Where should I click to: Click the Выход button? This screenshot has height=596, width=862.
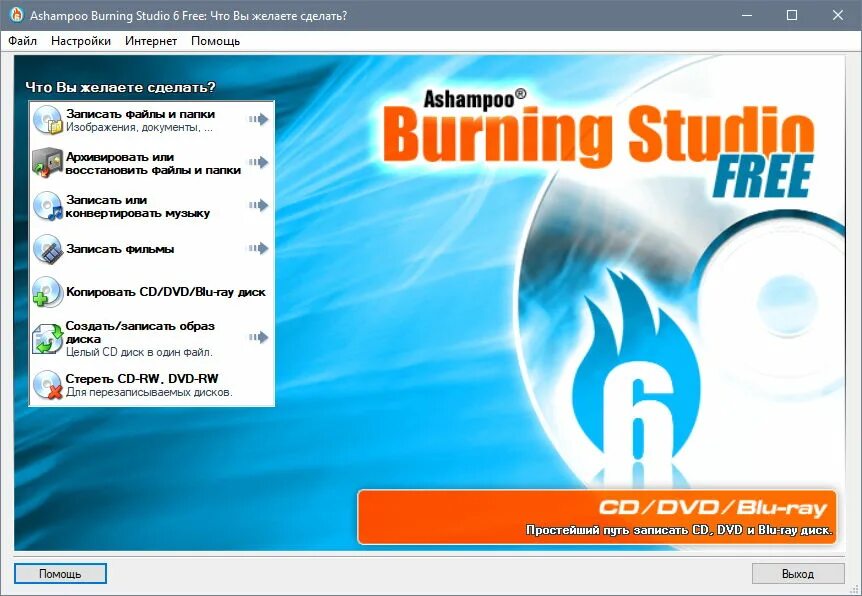tap(797, 573)
